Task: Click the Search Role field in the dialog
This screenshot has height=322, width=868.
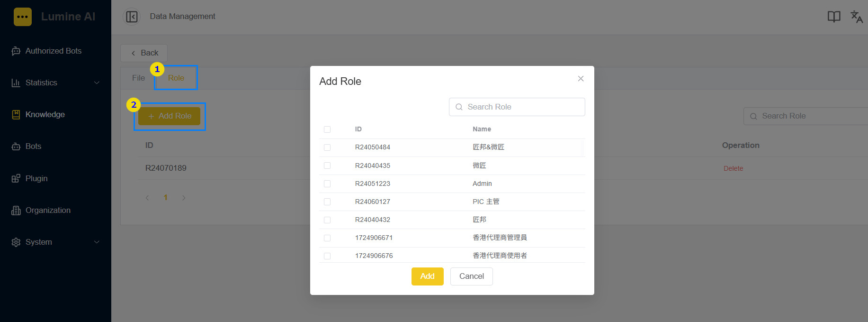Action: click(x=517, y=107)
